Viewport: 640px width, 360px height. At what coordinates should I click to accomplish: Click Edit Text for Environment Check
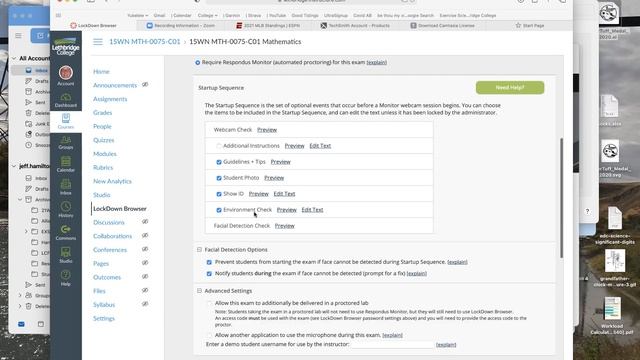click(312, 210)
